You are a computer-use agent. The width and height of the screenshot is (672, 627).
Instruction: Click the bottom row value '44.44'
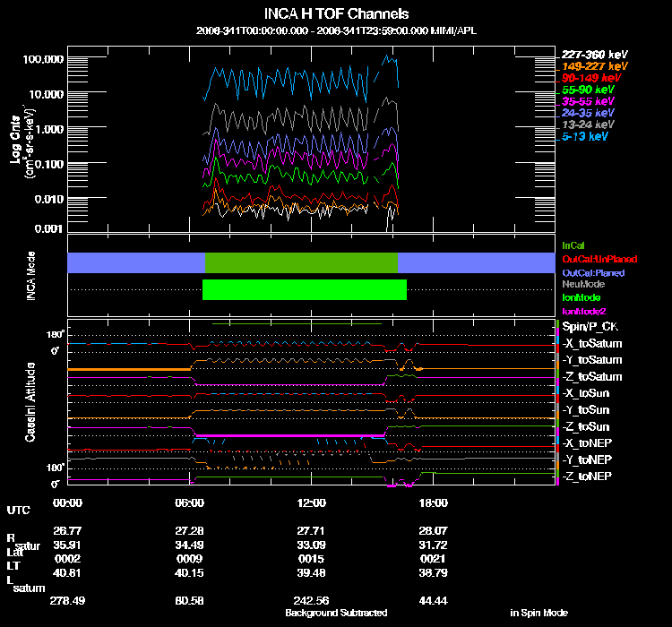[x=434, y=600]
